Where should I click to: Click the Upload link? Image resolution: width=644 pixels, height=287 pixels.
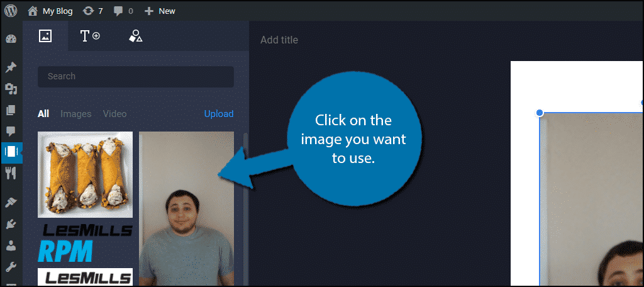(219, 114)
